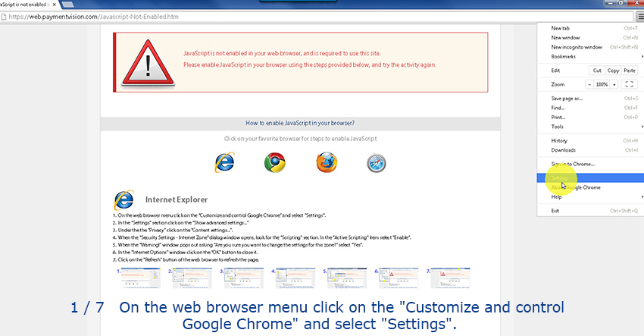This screenshot has width=644, height=336.
Task: Open step 4 screenshot thumbnail
Action: pyautogui.click(x=295, y=278)
